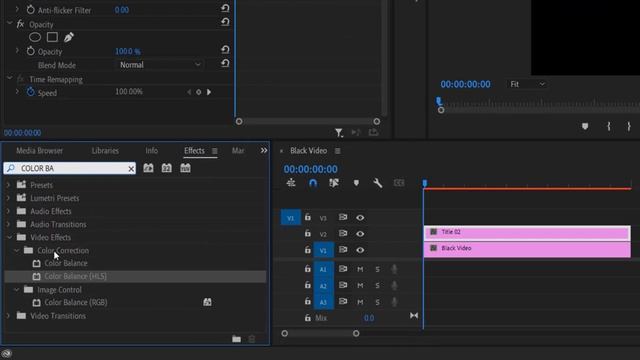Create a new custom bin in Effects

(236, 339)
